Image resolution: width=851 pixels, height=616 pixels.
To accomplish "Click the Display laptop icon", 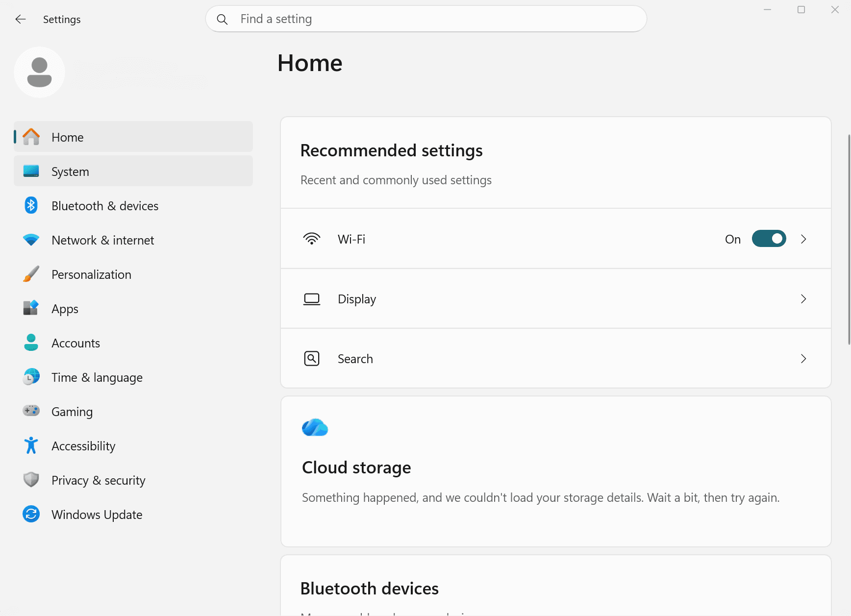I will pyautogui.click(x=312, y=299).
